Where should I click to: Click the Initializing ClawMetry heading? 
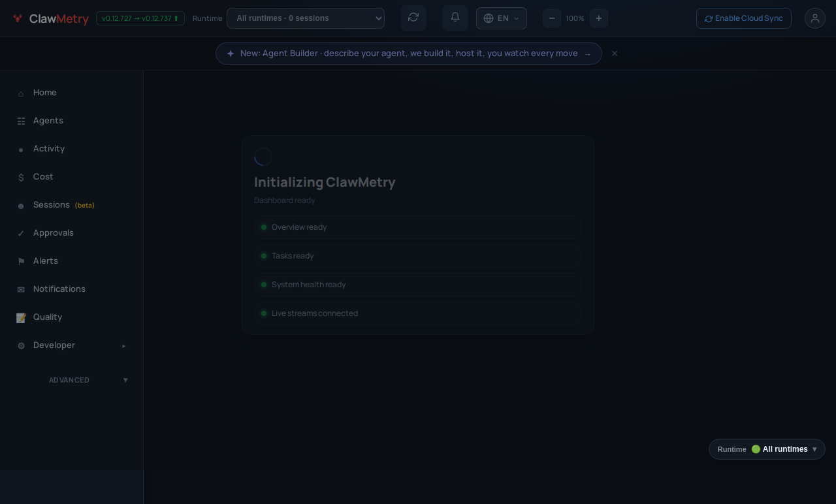tap(325, 182)
